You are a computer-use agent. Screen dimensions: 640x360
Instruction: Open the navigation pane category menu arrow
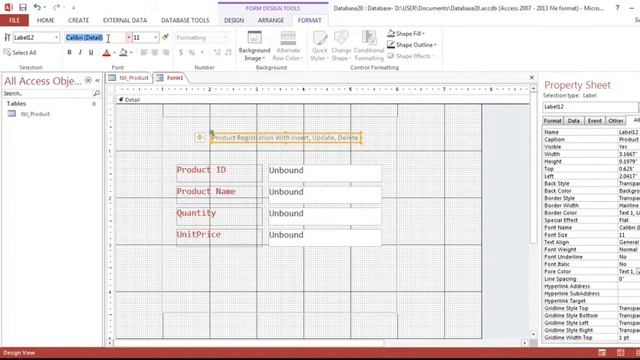coord(88,80)
